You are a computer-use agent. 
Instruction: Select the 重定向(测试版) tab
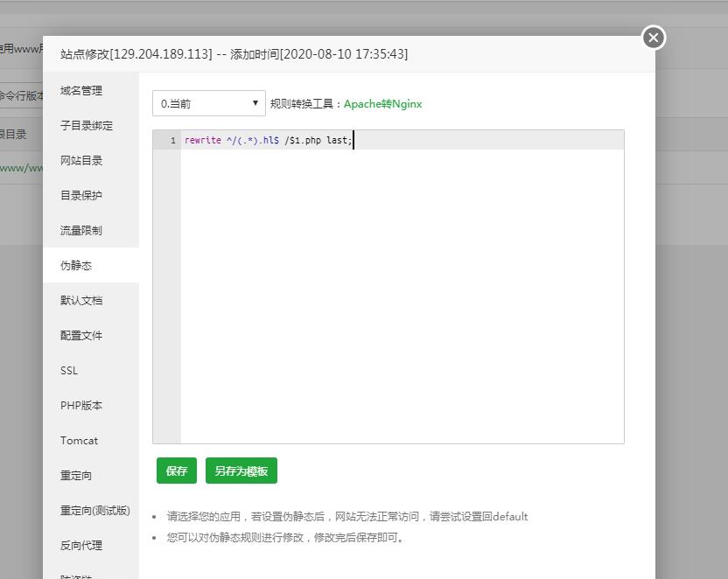tap(94, 510)
